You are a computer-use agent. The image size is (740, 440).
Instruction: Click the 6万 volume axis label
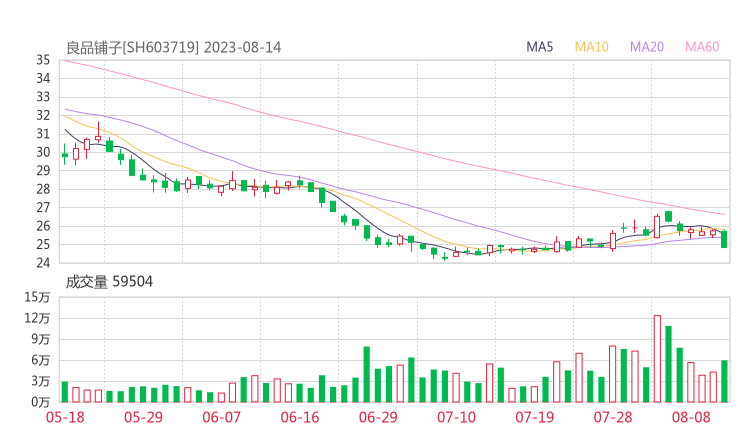(41, 360)
